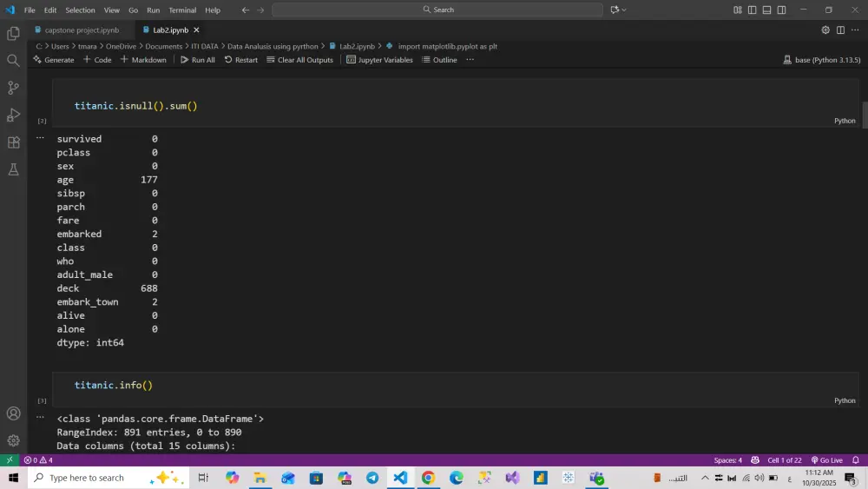The image size is (868, 489).
Task: Expand the ITI DATA breadcrumb
Action: [205, 47]
